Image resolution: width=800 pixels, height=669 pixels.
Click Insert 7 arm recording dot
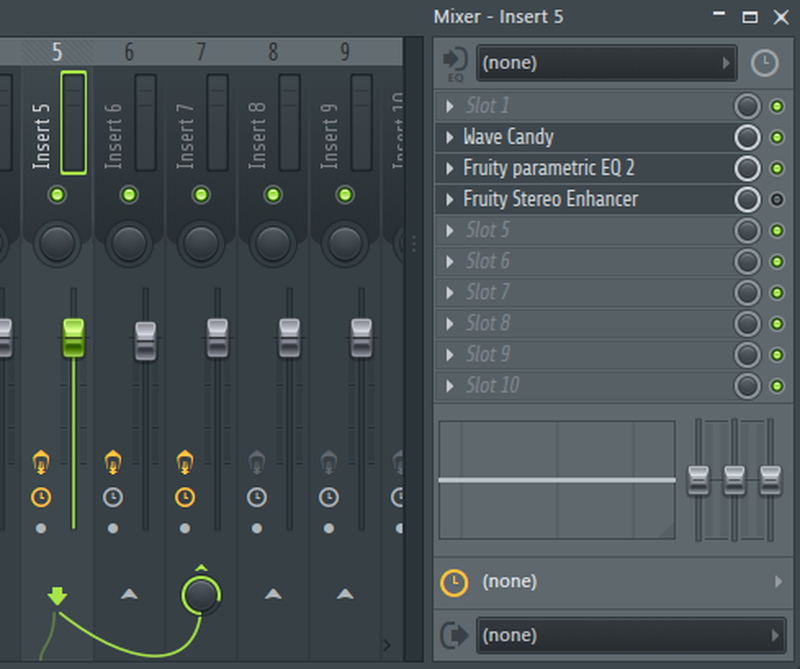[x=185, y=528]
